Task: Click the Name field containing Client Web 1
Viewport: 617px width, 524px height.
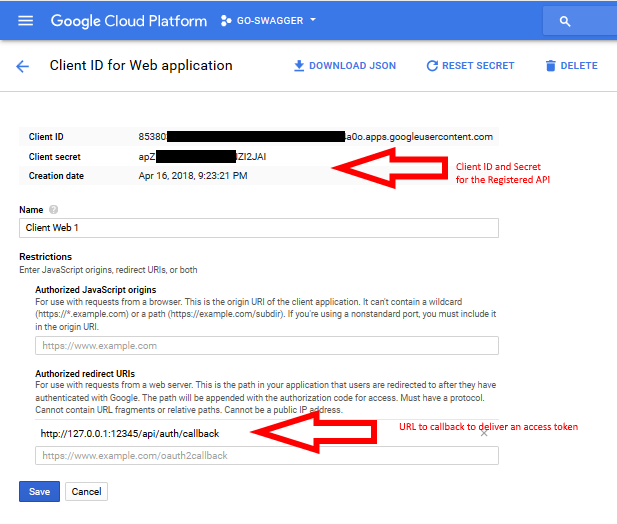Action: [259, 228]
